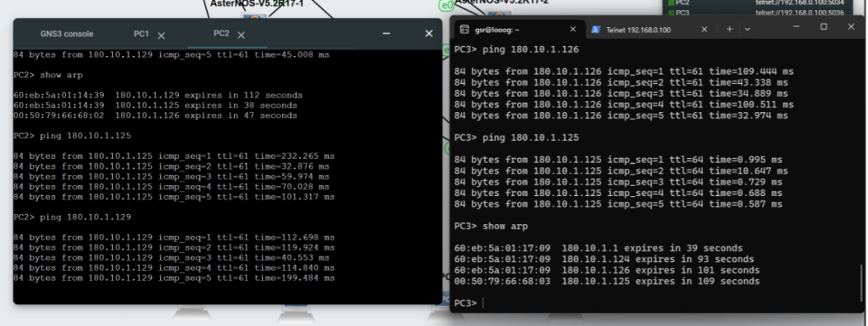Close the gsr@looog terminal tab
Viewport: 868px width, 326px height.
point(573,30)
